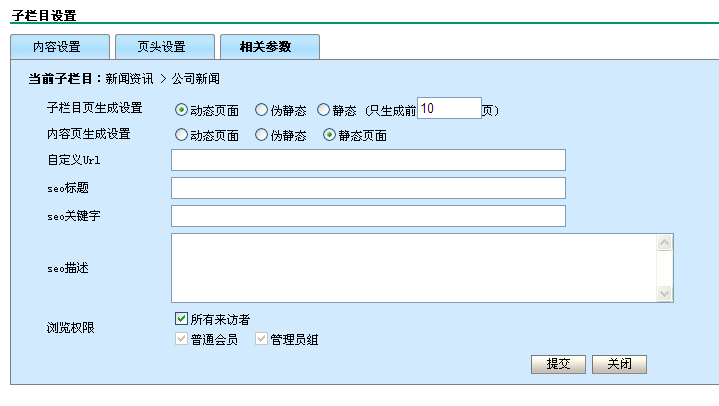This screenshot has width=719, height=406.
Task: Select 静态页面 for 内容页生成设置
Action: point(329,135)
